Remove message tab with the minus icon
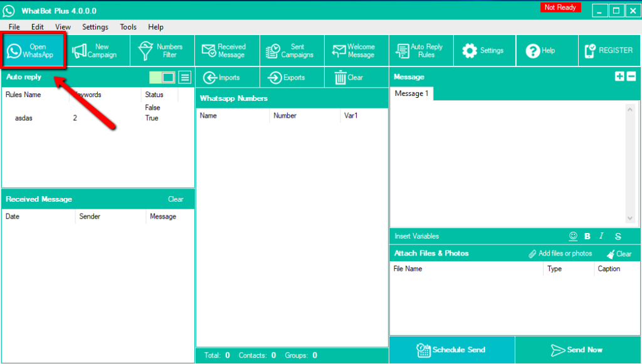The width and height of the screenshot is (642, 364). click(631, 76)
